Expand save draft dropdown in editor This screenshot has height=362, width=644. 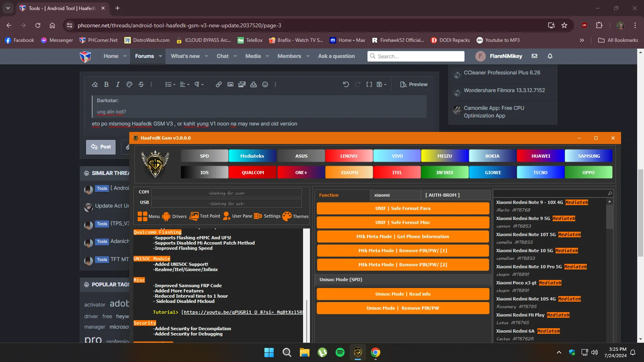381,84
